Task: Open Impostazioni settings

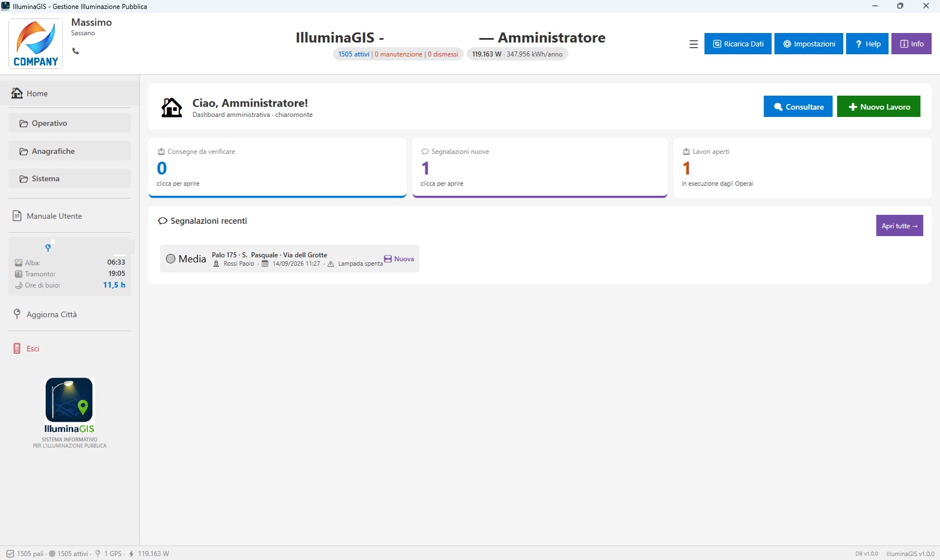Action: click(809, 44)
